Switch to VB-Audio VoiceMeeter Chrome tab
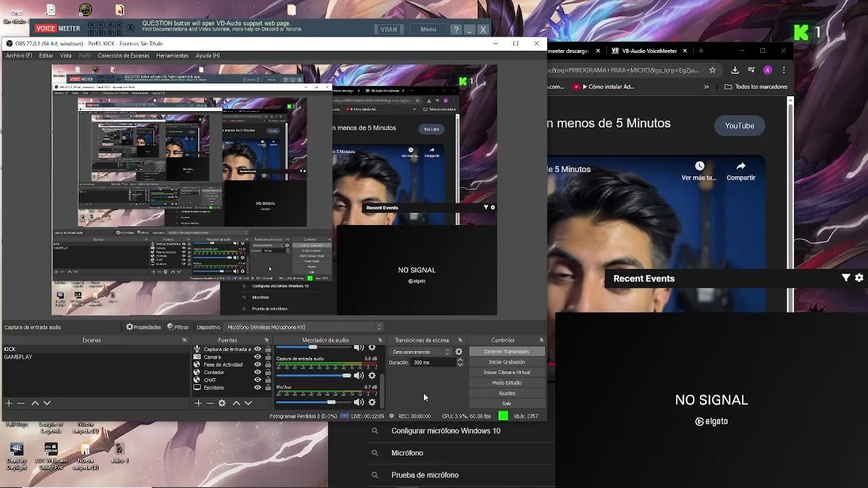The width and height of the screenshot is (868, 488). coord(648,51)
